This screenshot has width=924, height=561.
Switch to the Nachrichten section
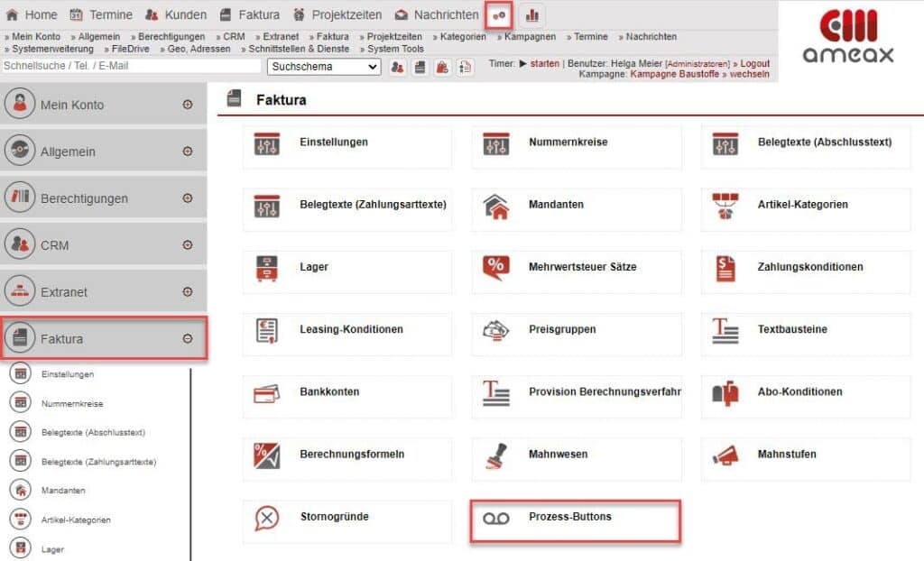pos(446,14)
